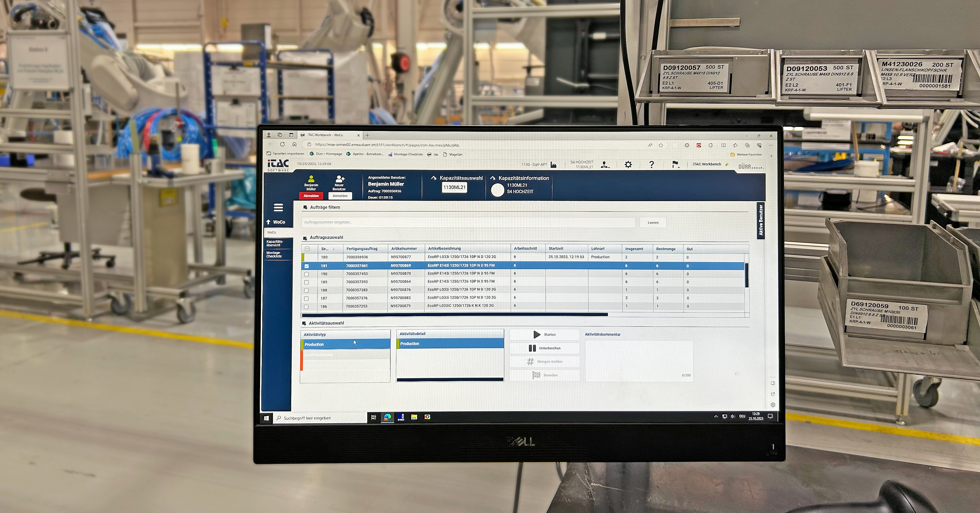
Task: Open help question mark icon
Action: (651, 164)
